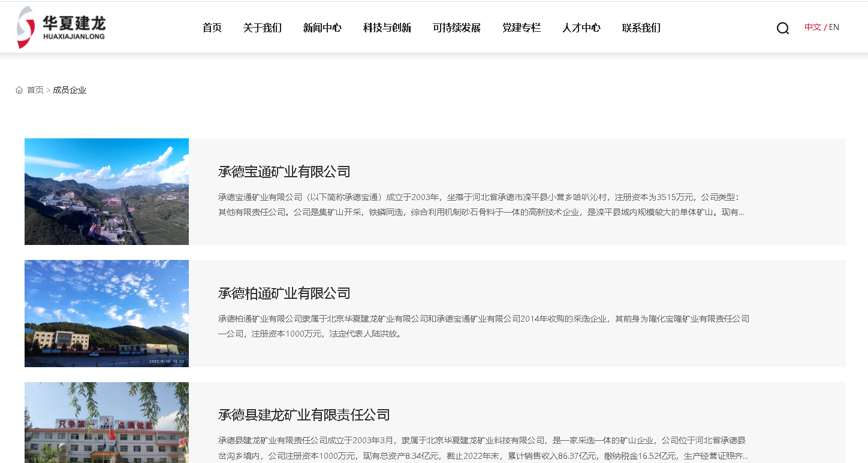Click the 承德柏通矿业 blue sky thumbnail
This screenshot has height=463, width=868.
coord(107,313)
